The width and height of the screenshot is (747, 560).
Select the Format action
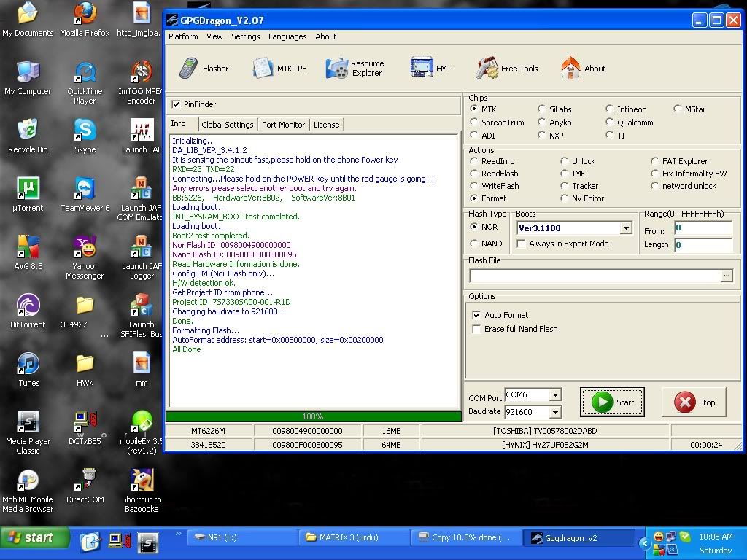tap(474, 198)
